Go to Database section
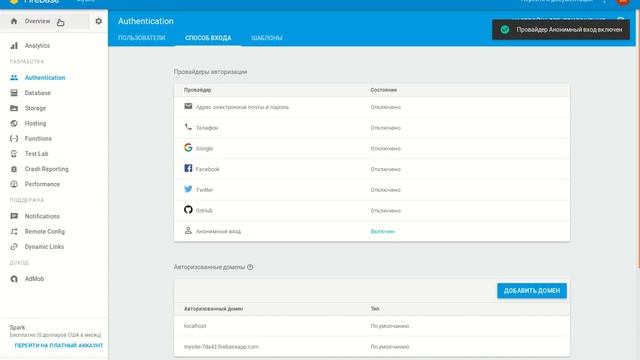640x360 pixels. 38,93
